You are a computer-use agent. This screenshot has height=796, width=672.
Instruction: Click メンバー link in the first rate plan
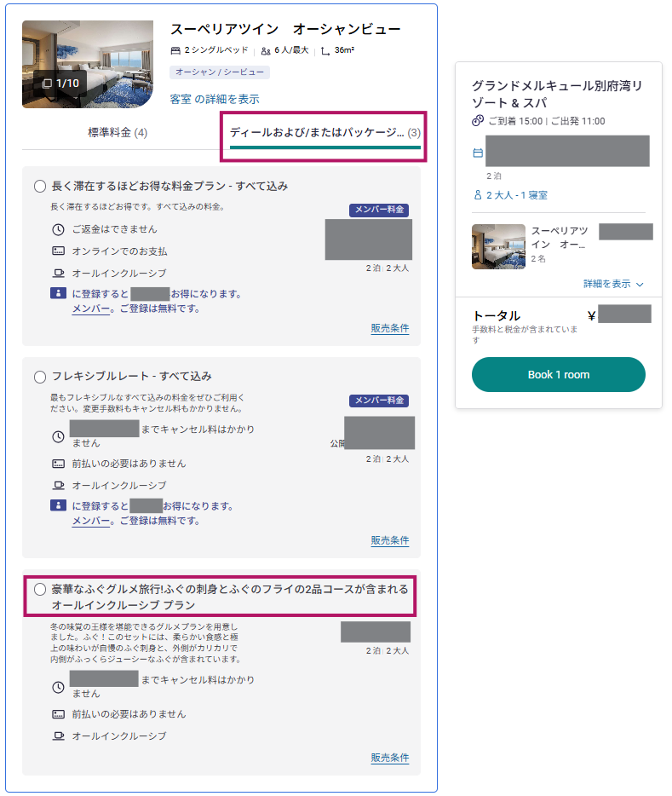(90, 309)
